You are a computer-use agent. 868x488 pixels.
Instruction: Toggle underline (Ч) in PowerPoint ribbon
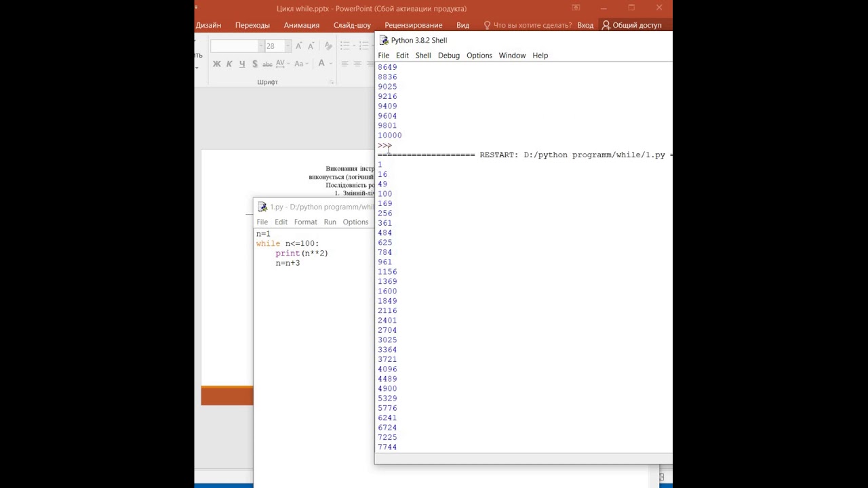(x=242, y=64)
